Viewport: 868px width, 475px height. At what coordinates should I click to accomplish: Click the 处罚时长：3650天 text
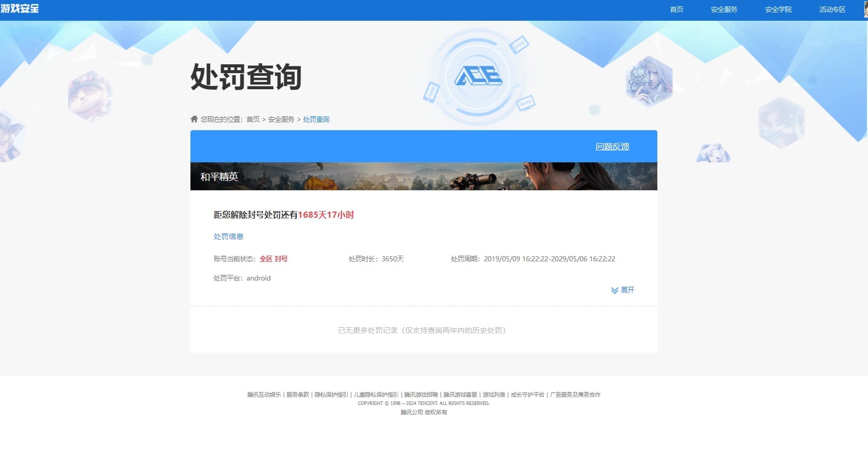coord(376,259)
